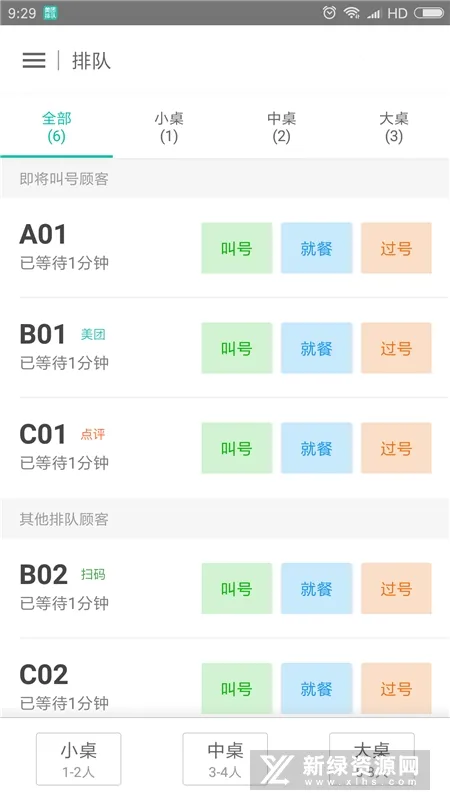Tap the battery indicator in status bar
Viewport: 450px width, 800px height.
coord(429,13)
